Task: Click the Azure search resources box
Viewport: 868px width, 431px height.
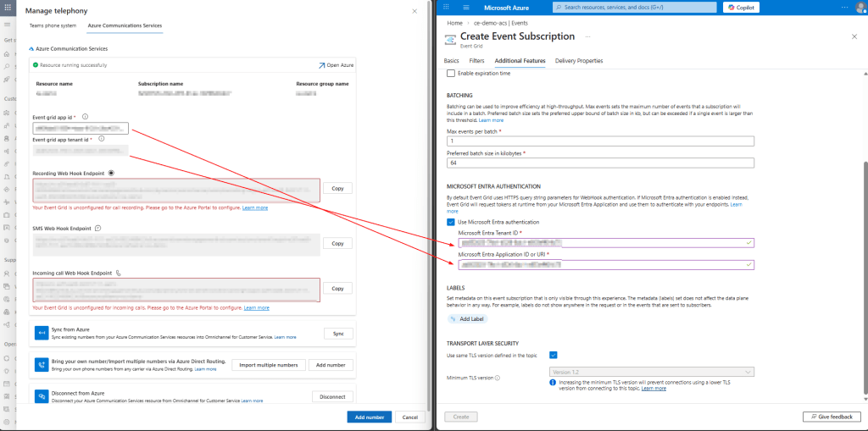Action: 632,8
